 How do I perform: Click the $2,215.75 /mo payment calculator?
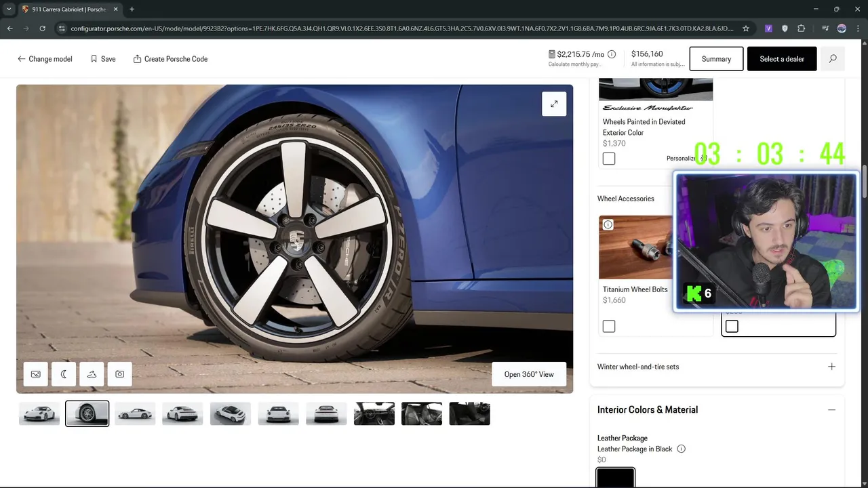pos(576,54)
